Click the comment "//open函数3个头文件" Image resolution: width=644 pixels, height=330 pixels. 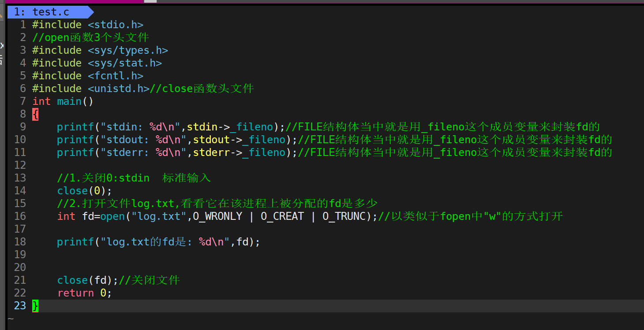tap(90, 37)
